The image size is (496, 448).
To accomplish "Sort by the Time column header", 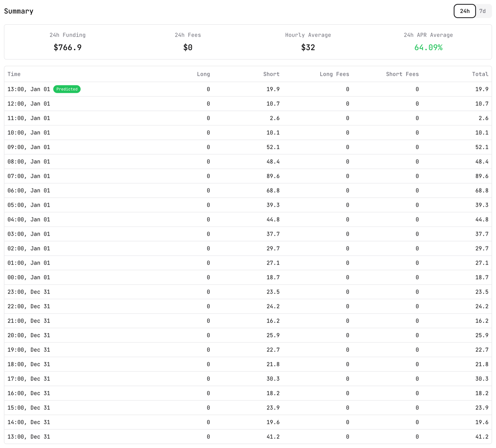I will point(14,74).
